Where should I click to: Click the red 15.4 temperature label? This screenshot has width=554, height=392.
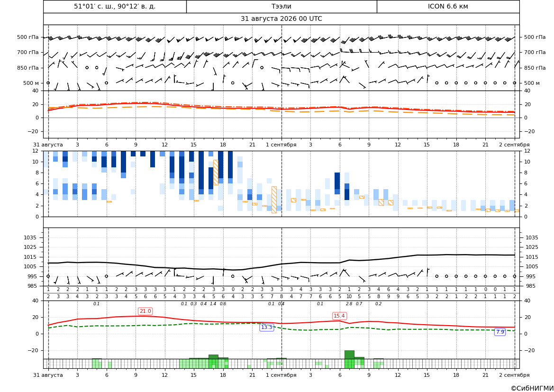coord(339,316)
